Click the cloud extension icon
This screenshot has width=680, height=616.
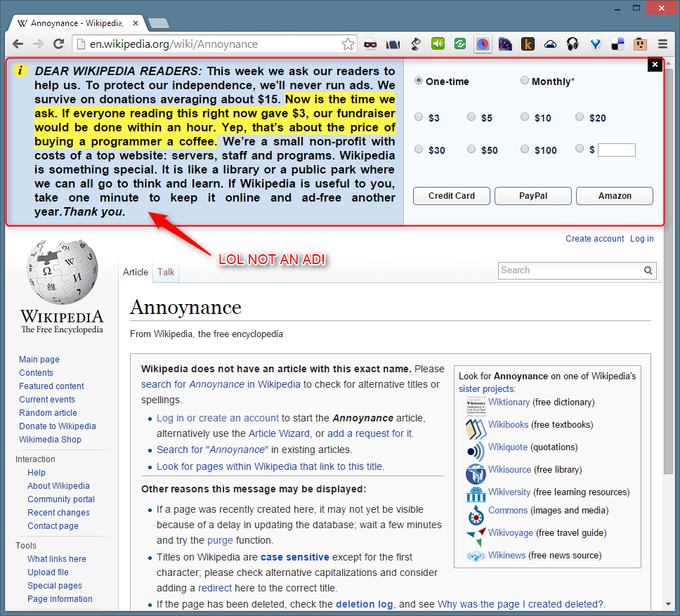[x=550, y=44]
